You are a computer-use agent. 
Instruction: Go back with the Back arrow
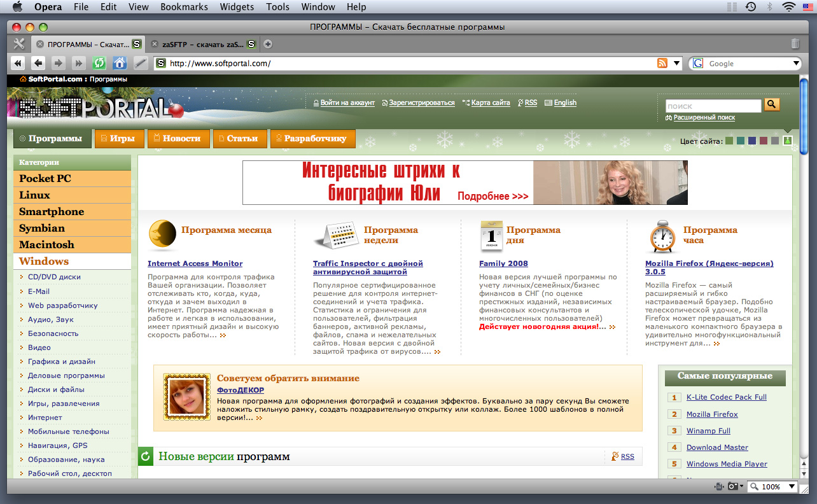(38, 63)
